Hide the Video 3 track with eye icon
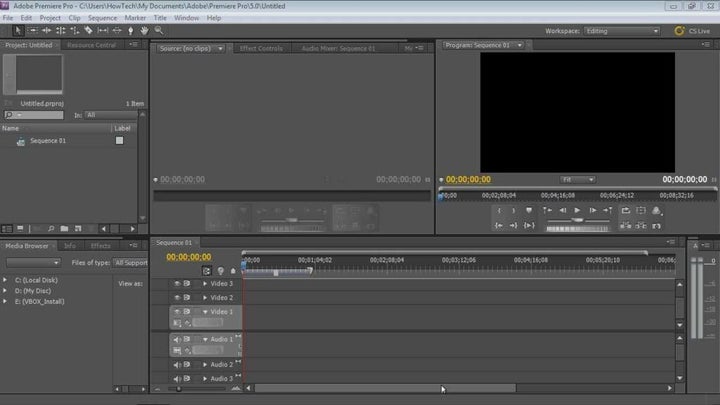Image resolution: width=720 pixels, height=405 pixels. 177,284
